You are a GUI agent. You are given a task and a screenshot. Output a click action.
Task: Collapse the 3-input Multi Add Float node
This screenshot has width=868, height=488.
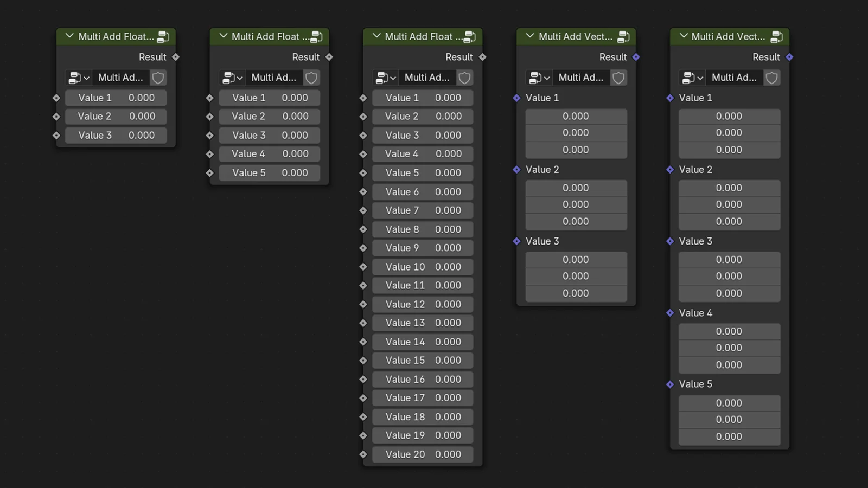click(x=69, y=36)
